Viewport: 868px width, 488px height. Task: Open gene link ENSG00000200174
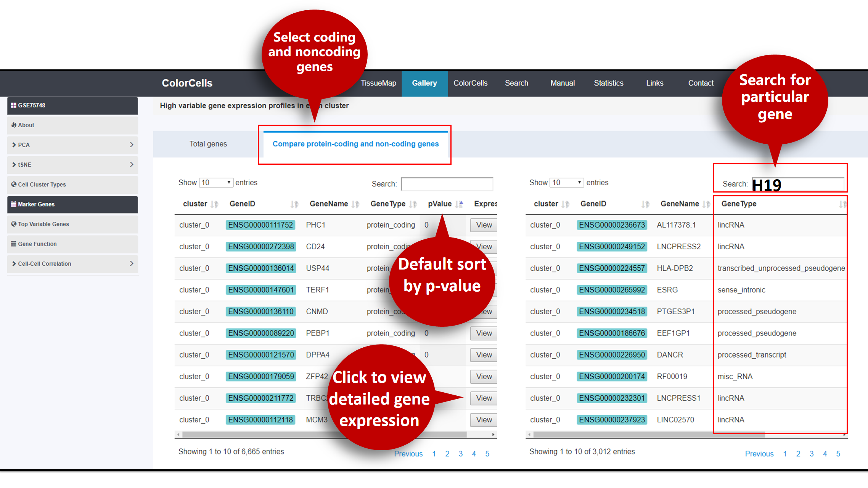[612, 377]
